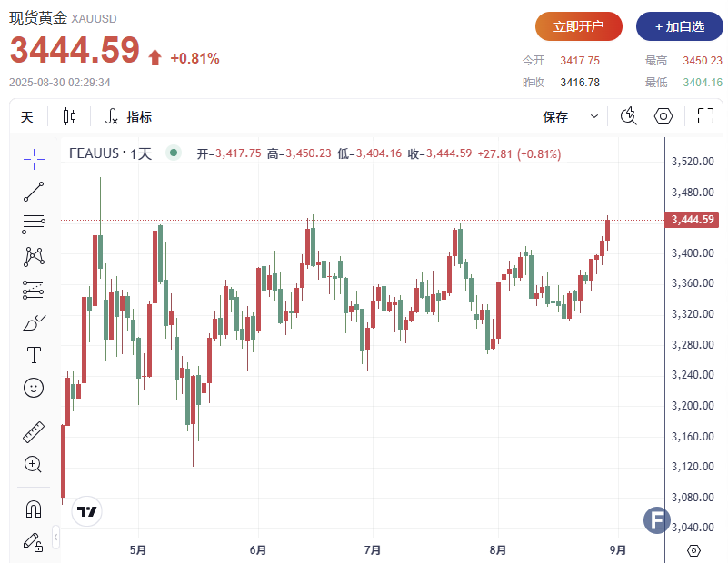Toggle drawing lock mode

point(33,543)
